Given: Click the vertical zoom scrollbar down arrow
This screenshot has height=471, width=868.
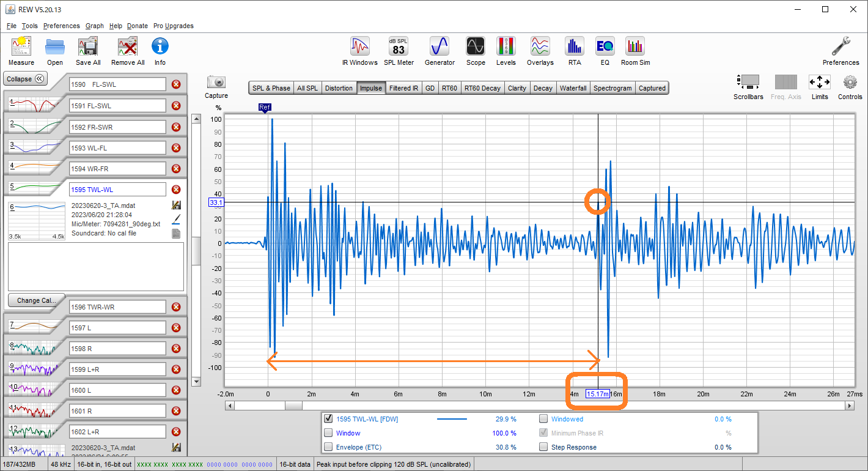Looking at the screenshot, I should click(196, 382).
